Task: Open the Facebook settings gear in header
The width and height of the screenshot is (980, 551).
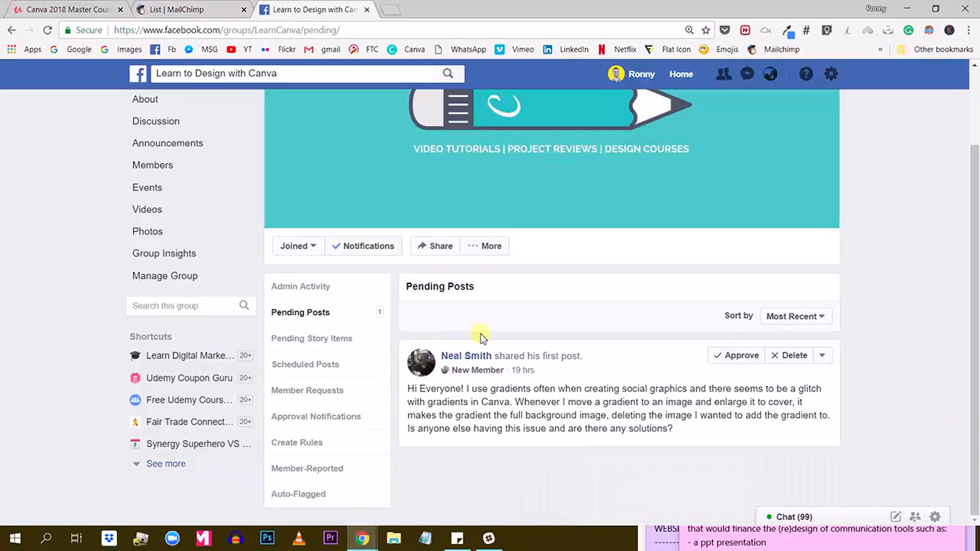Action: click(831, 74)
